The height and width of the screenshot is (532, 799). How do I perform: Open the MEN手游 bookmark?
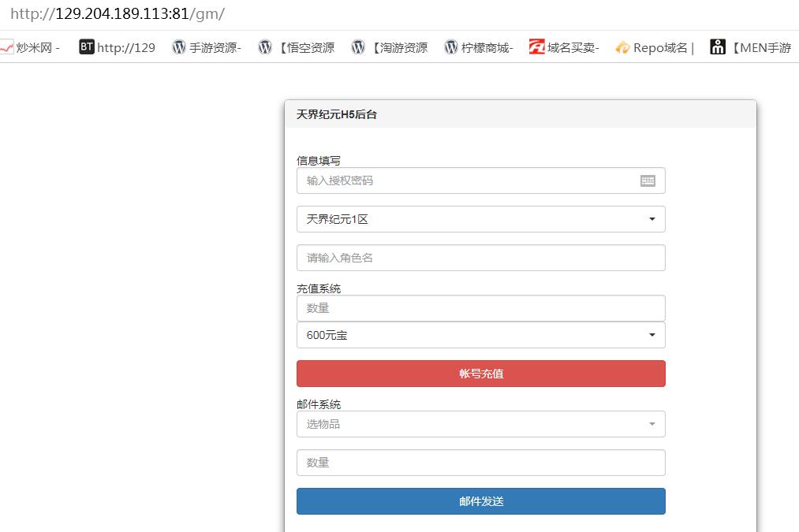click(751, 47)
